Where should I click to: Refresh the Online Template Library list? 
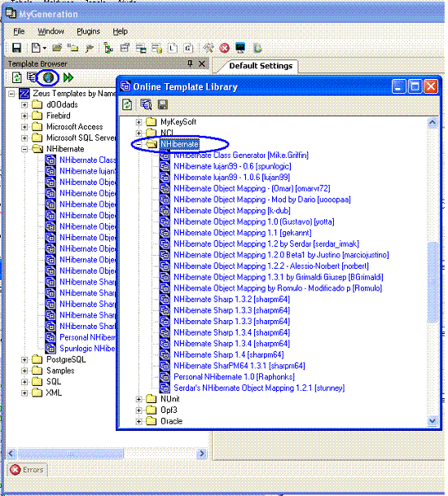tap(127, 105)
